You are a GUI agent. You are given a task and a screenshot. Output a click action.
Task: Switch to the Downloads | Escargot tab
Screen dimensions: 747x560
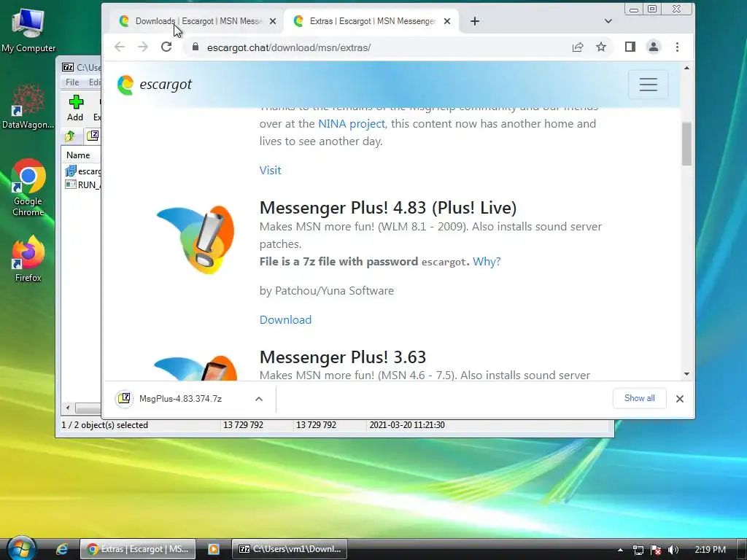coord(196,21)
